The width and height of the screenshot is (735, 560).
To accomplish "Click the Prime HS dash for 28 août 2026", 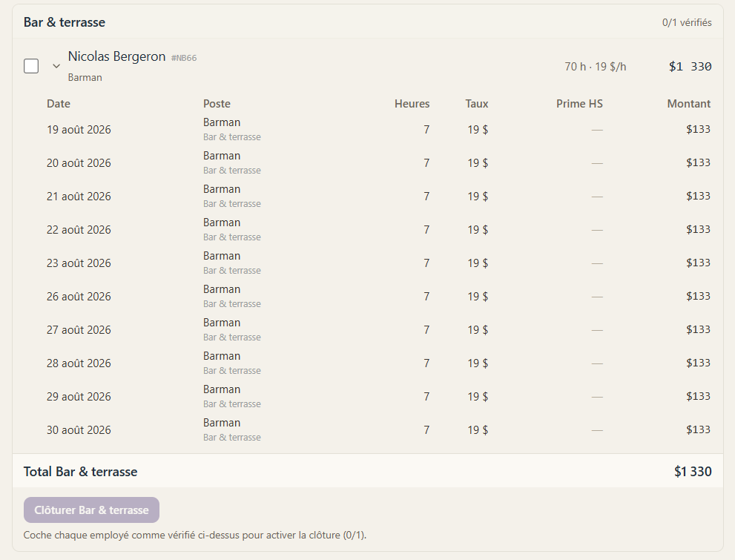I will 597,363.
